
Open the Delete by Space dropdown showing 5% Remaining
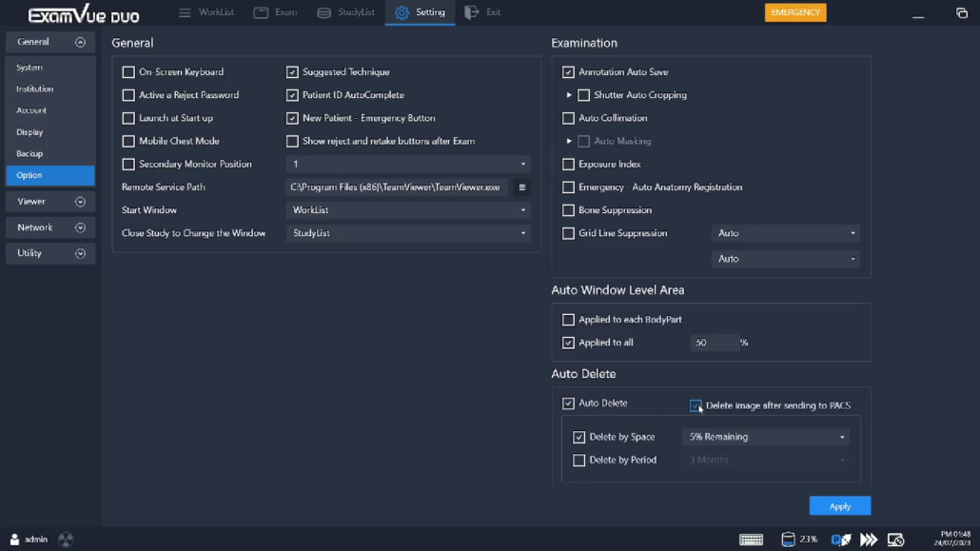point(765,436)
